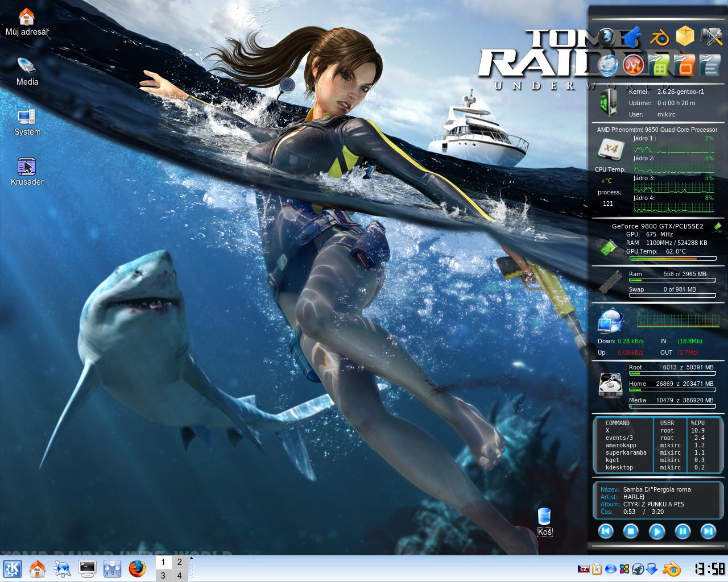Click the network globe monitor icon
728x582 pixels.
(610, 321)
